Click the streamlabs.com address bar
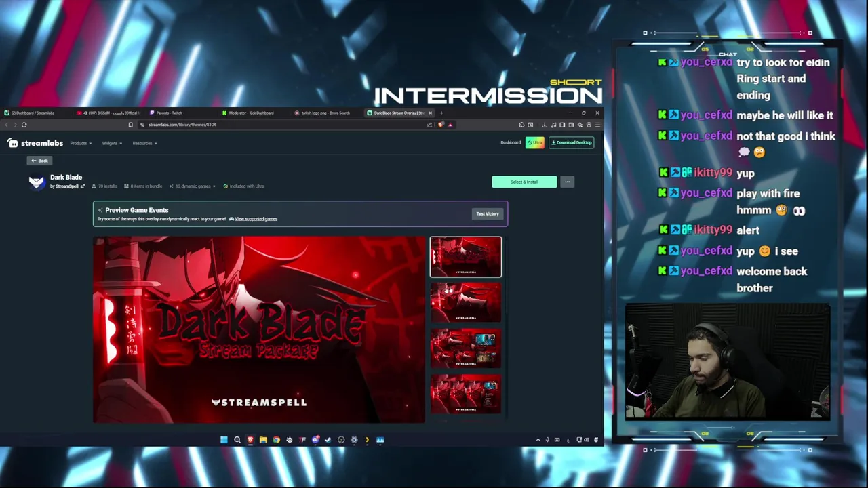The width and height of the screenshot is (868, 488). click(285, 125)
